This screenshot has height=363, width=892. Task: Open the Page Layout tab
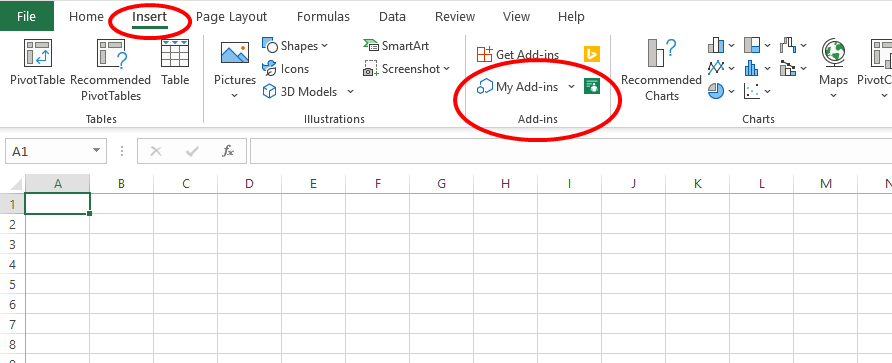[232, 16]
